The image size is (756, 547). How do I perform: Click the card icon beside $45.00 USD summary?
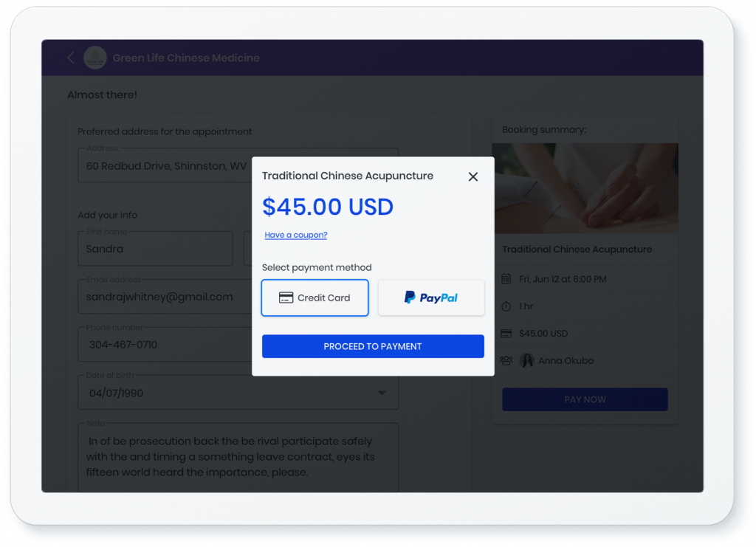[506, 334]
